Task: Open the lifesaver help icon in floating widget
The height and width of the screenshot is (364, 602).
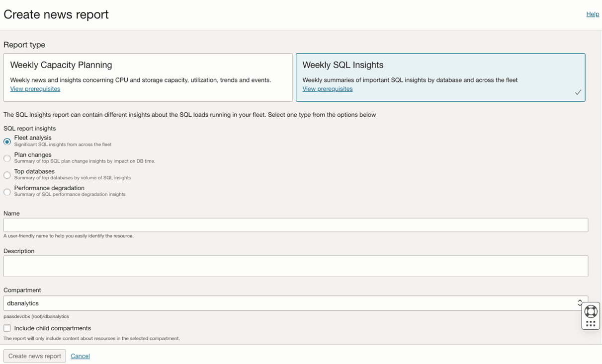Action: [591, 312]
